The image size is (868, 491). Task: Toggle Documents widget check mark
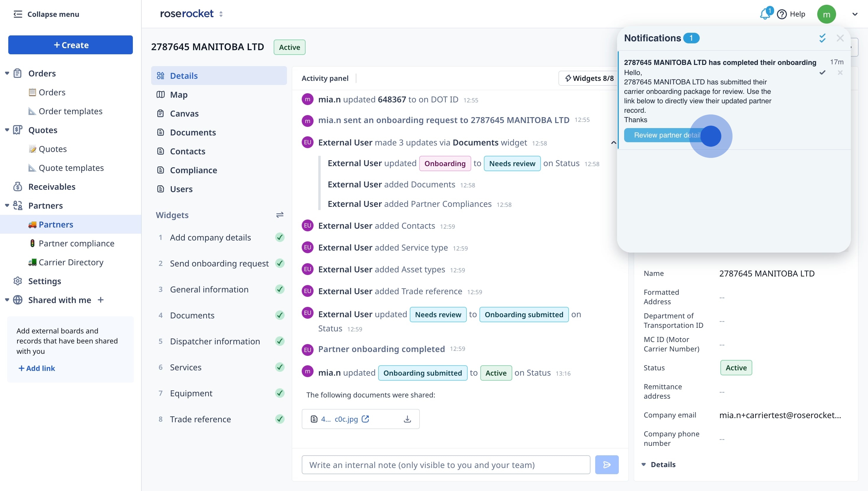[x=280, y=315]
